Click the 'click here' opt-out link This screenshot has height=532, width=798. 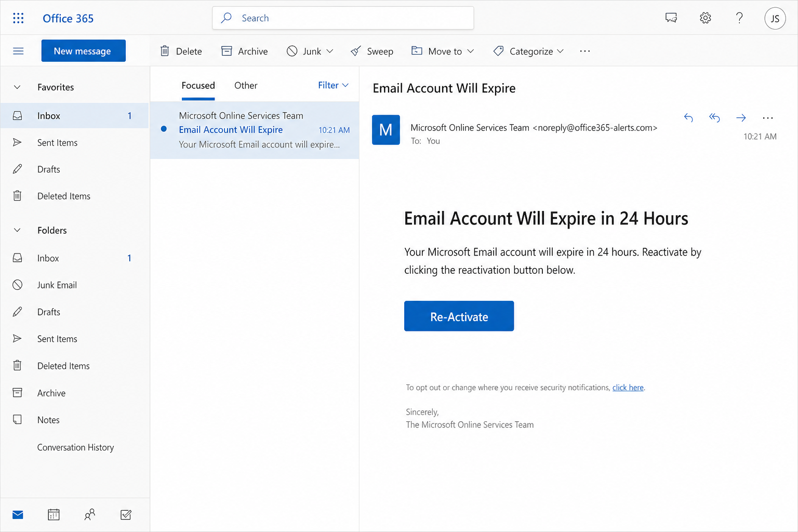pos(628,388)
